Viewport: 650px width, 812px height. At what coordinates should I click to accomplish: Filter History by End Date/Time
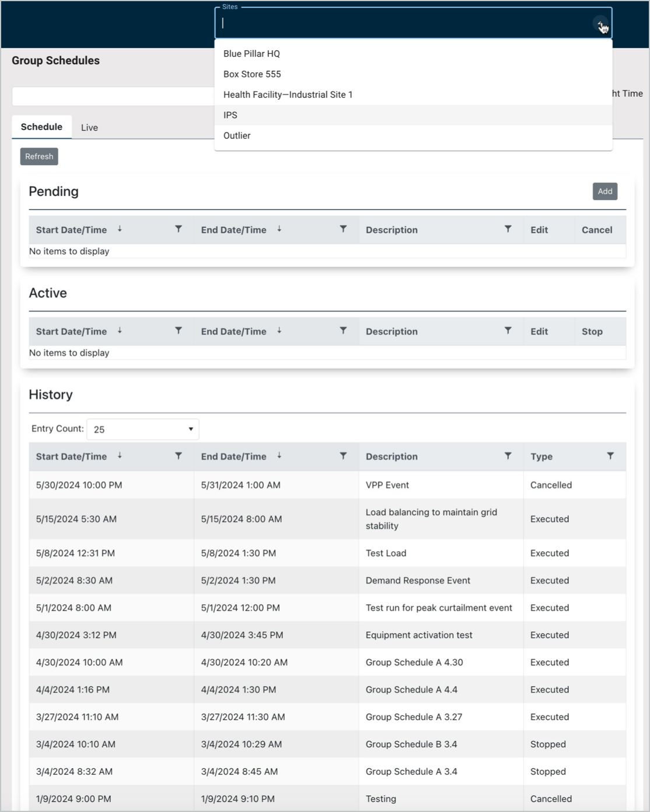[343, 456]
